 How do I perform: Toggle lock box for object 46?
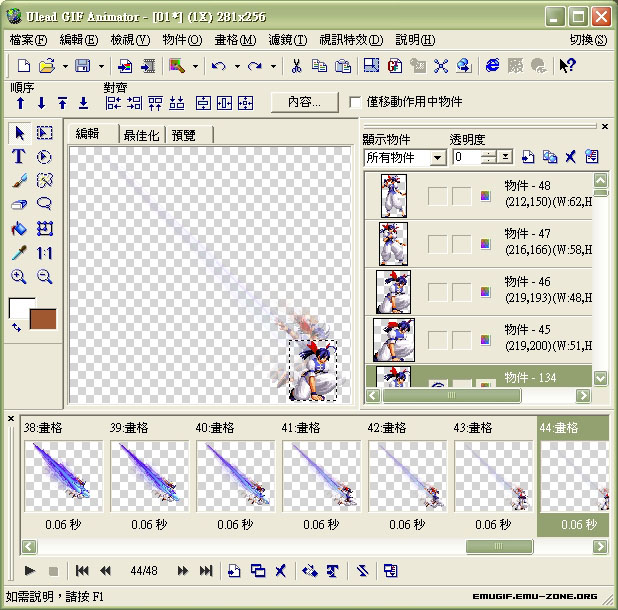coord(462,292)
